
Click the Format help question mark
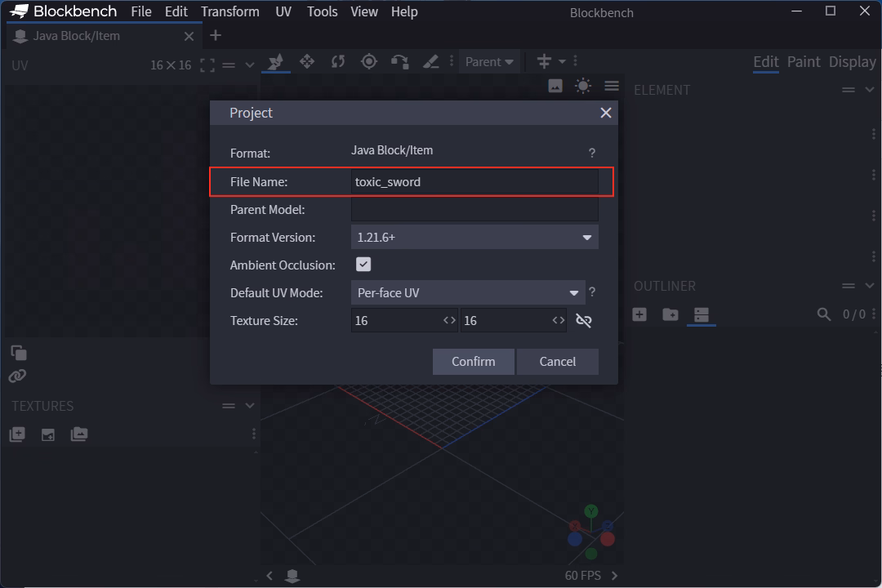coord(592,153)
